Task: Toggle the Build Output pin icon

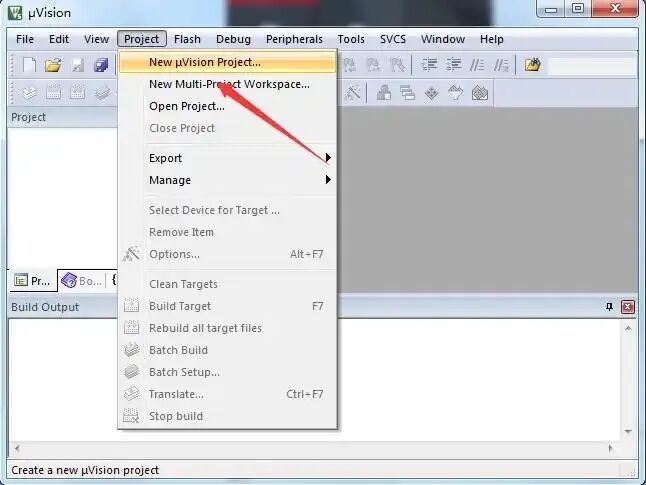Action: [x=609, y=307]
